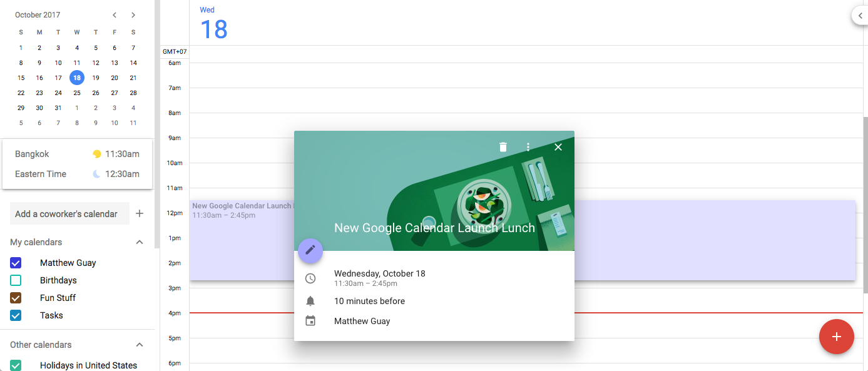
Task: Create a new event with red plus button
Action: coord(837,337)
